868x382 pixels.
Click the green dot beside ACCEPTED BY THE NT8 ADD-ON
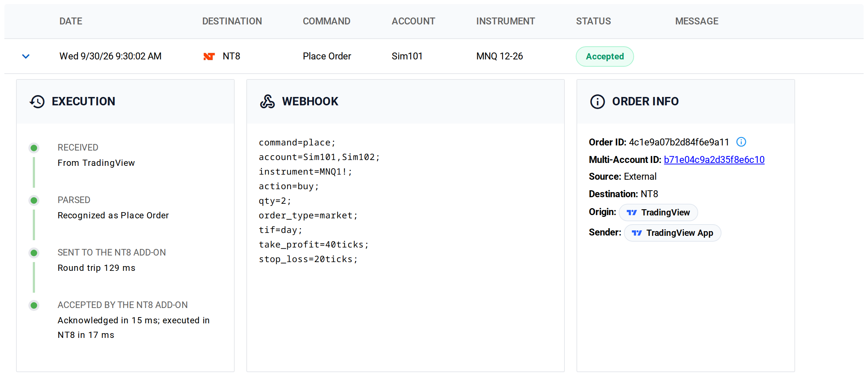pos(34,305)
